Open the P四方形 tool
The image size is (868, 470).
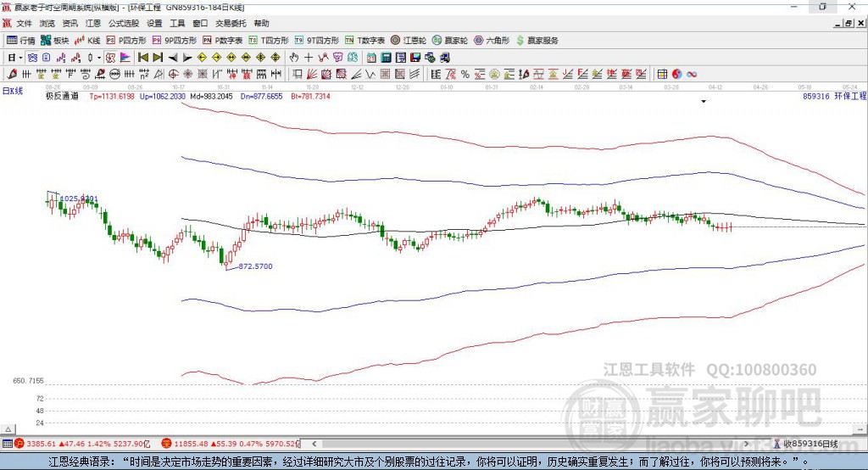click(x=126, y=41)
